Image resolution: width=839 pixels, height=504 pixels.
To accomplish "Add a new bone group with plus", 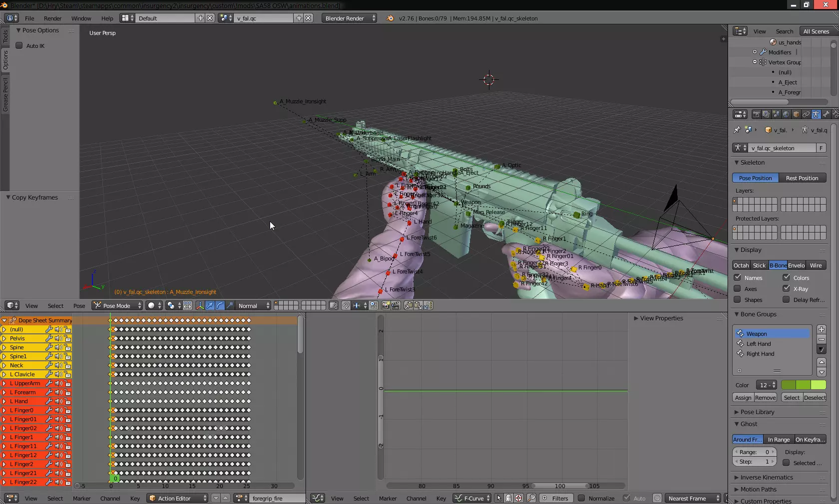I will click(x=821, y=329).
